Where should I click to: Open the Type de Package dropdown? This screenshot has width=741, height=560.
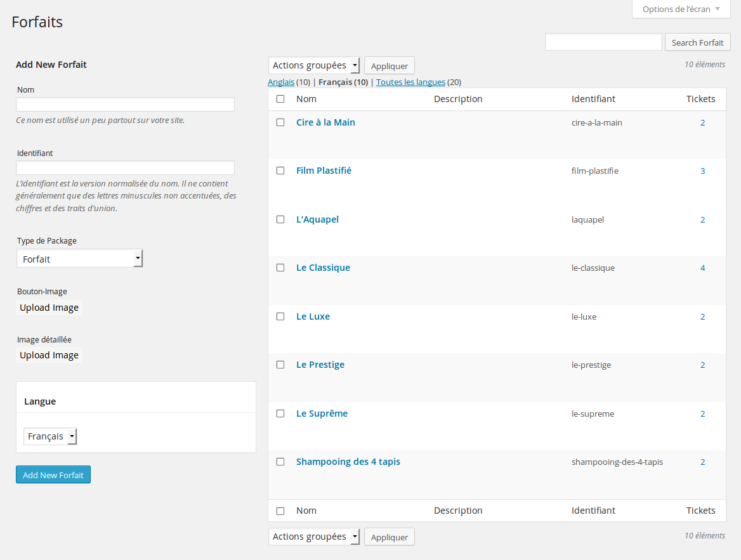(79, 258)
